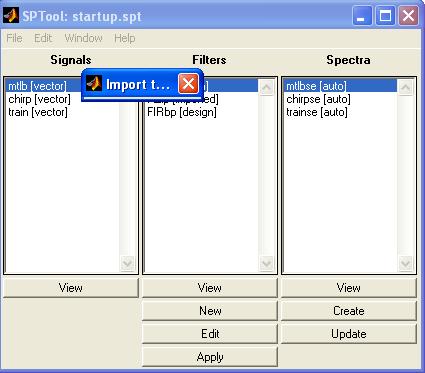Select FIRbp [design] filter
Viewport: 425px width, 373px height.
(182, 112)
